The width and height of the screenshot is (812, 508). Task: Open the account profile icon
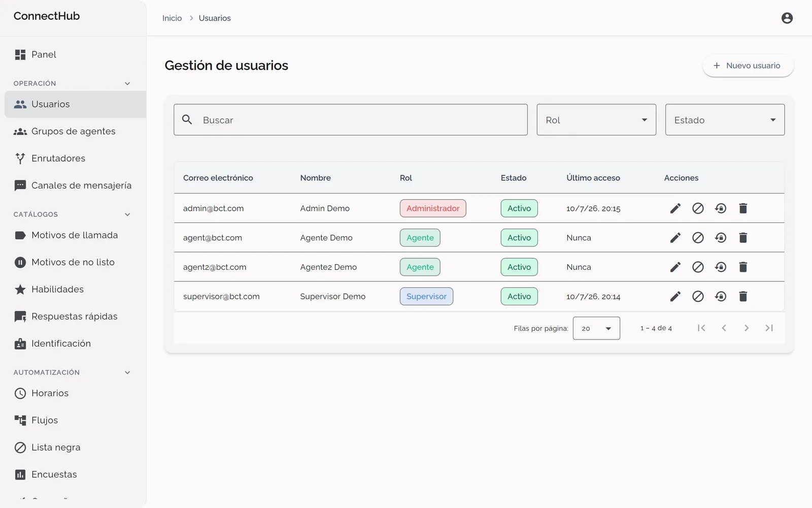[787, 18]
